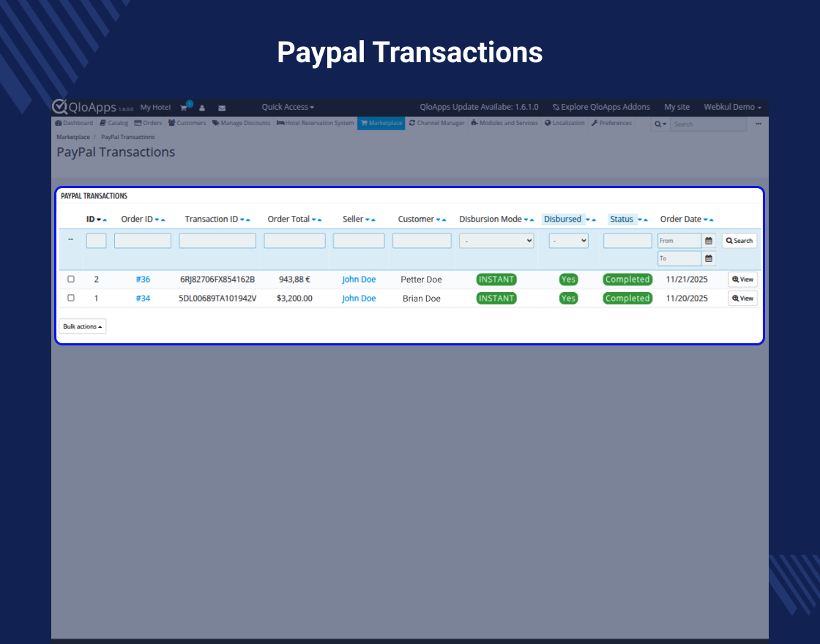
Task: Sort Order Total column ascending
Action: pos(319,220)
